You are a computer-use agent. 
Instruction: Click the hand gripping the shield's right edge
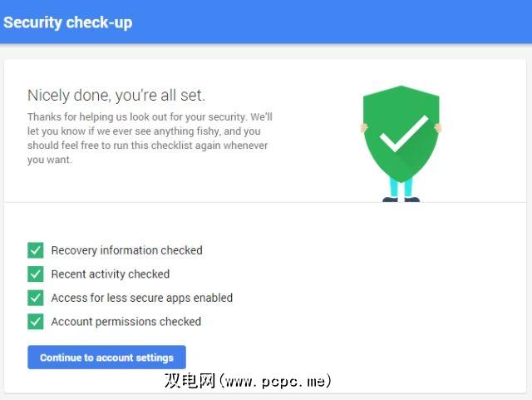tap(440, 128)
